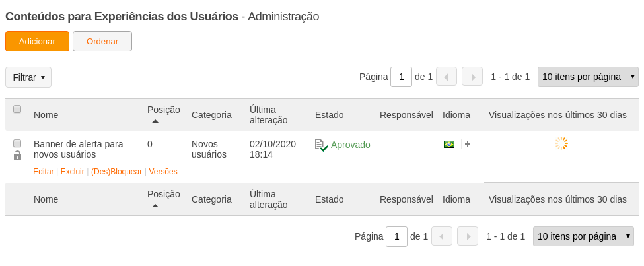Toggle the select-all checkbox in header

(17, 109)
